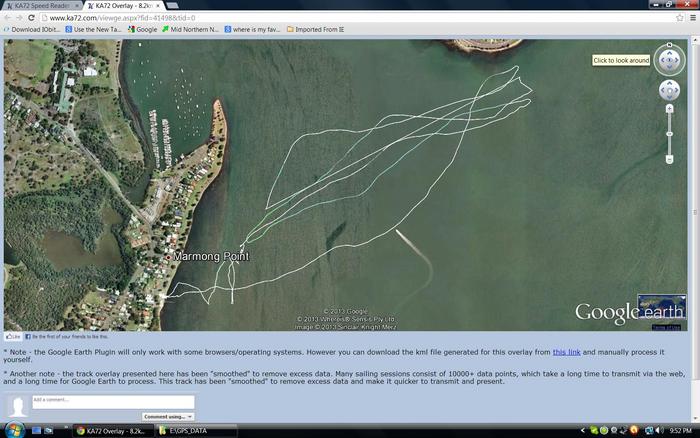Open the 'Mid Northern N...' bookmark
Image resolution: width=700 pixels, height=438 pixels.
tap(190, 29)
